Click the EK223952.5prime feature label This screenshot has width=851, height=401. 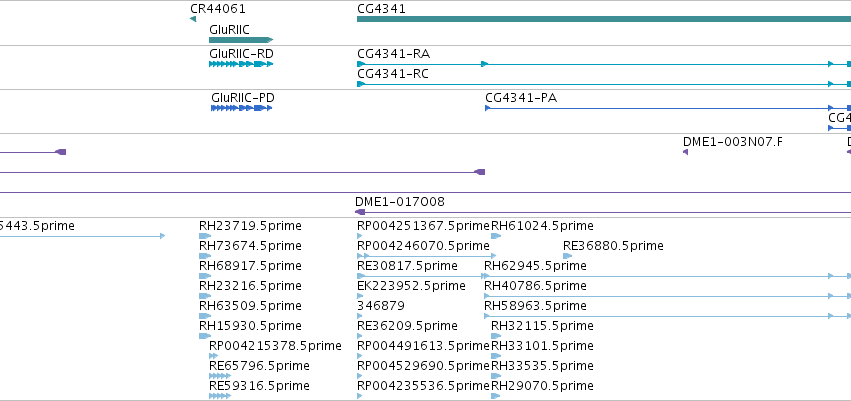coord(411,285)
